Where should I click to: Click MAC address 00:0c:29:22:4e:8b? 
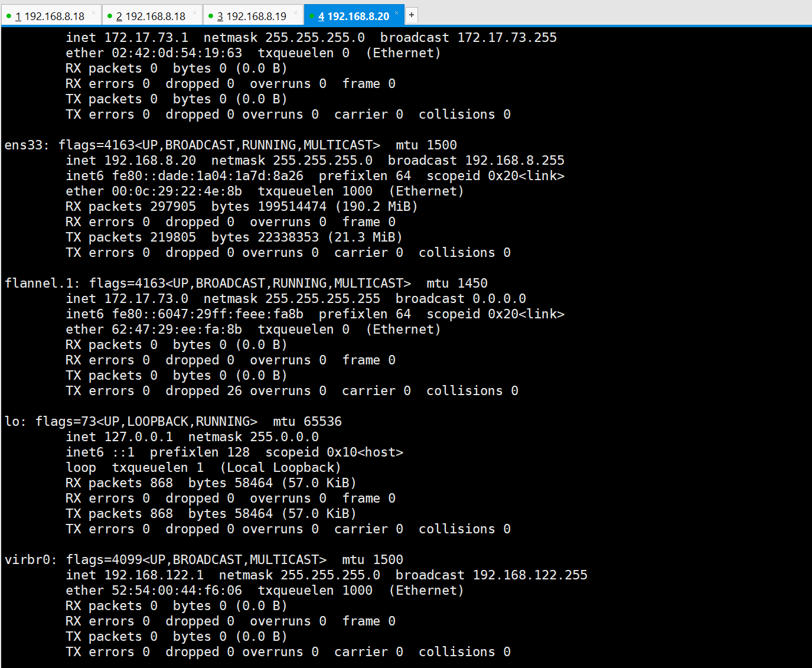pos(177,191)
